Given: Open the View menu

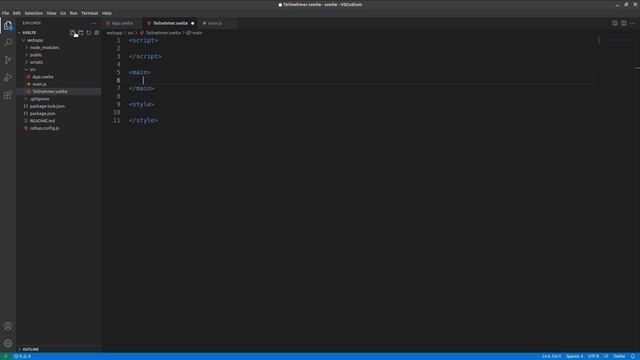Looking at the screenshot, I should coord(51,13).
